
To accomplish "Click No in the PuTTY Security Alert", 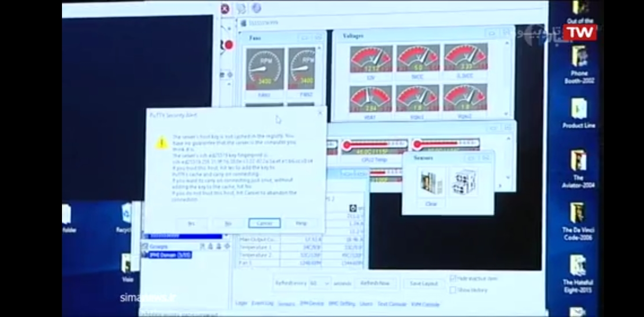I will coord(228,223).
